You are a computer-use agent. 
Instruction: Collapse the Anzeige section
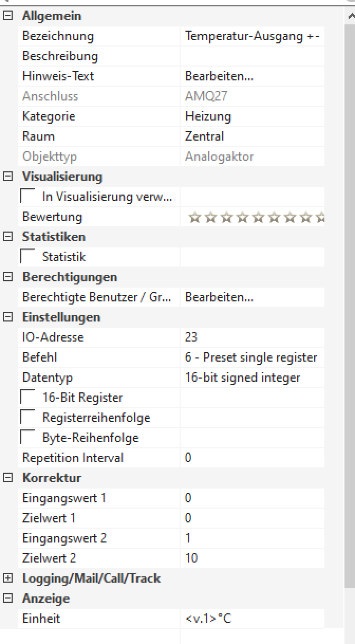coord(7,599)
